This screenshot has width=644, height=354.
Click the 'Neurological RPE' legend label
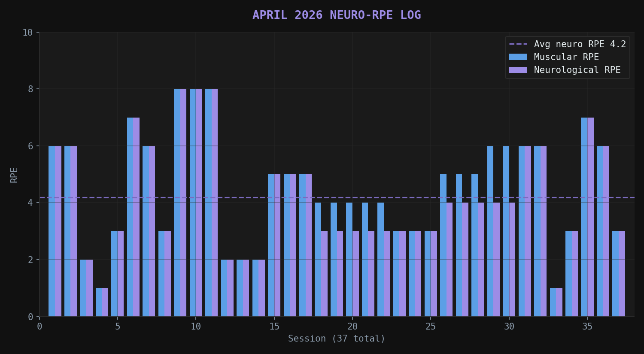(x=577, y=70)
